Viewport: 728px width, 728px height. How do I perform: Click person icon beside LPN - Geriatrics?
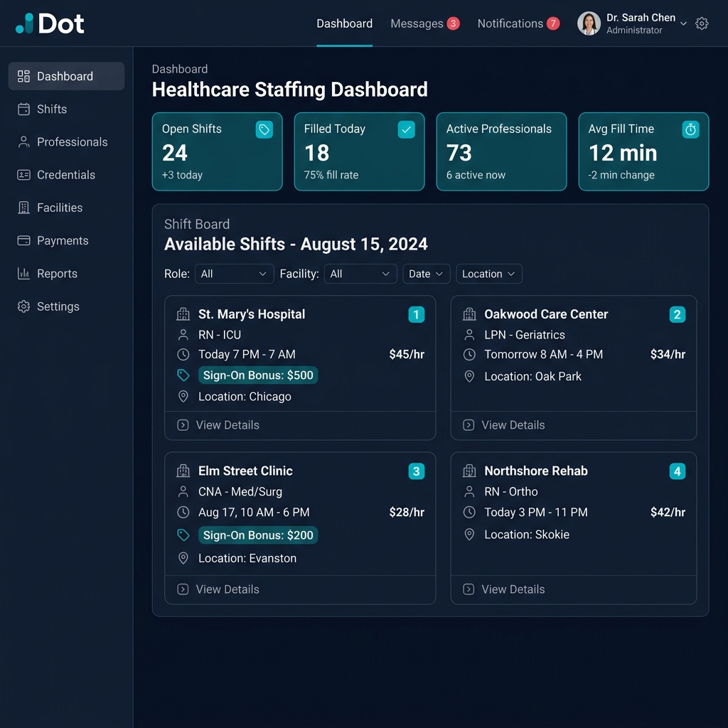[x=469, y=335]
